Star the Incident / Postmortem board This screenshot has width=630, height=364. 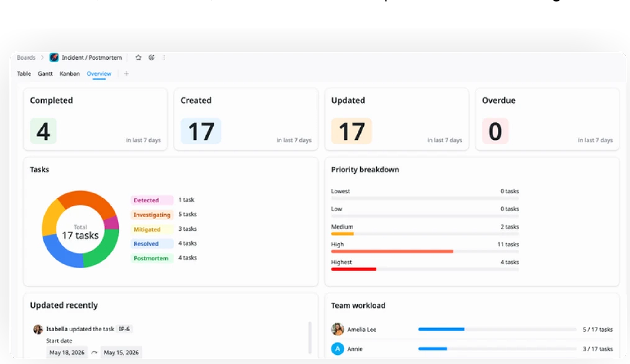click(x=138, y=57)
